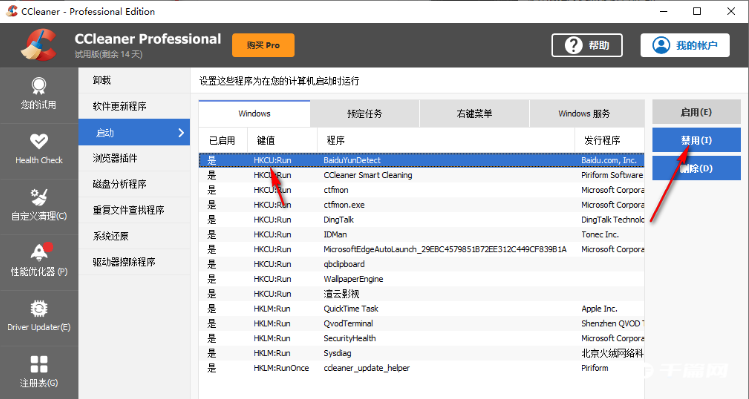749x399 pixels.
Task: Click the HKLM:RunOnce key cell
Action: [281, 368]
